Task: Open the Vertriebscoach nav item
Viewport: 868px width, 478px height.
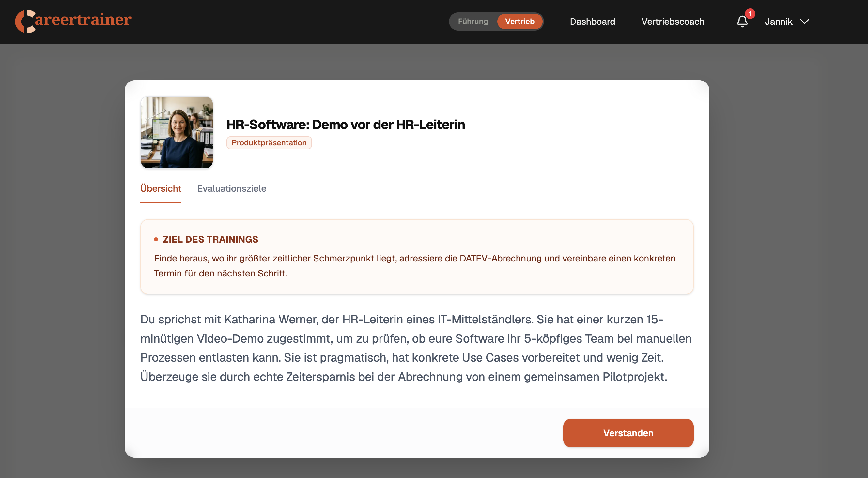Action: [x=672, y=22]
